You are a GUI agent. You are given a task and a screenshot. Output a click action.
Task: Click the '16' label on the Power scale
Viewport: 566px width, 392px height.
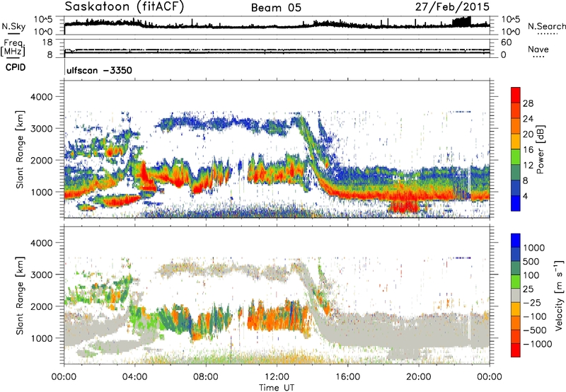coord(528,150)
